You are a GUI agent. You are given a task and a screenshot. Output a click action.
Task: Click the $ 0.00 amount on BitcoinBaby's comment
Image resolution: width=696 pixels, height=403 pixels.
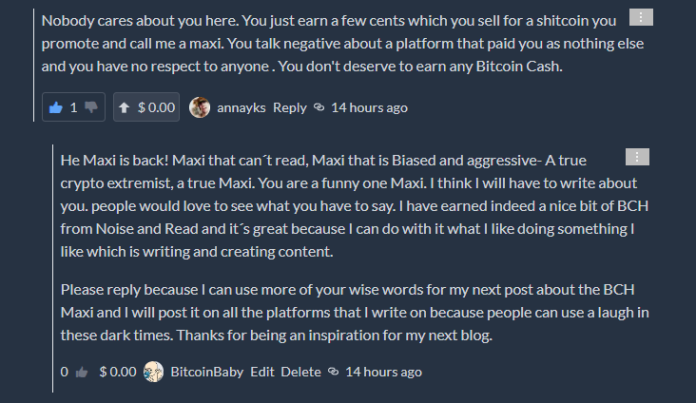click(118, 371)
